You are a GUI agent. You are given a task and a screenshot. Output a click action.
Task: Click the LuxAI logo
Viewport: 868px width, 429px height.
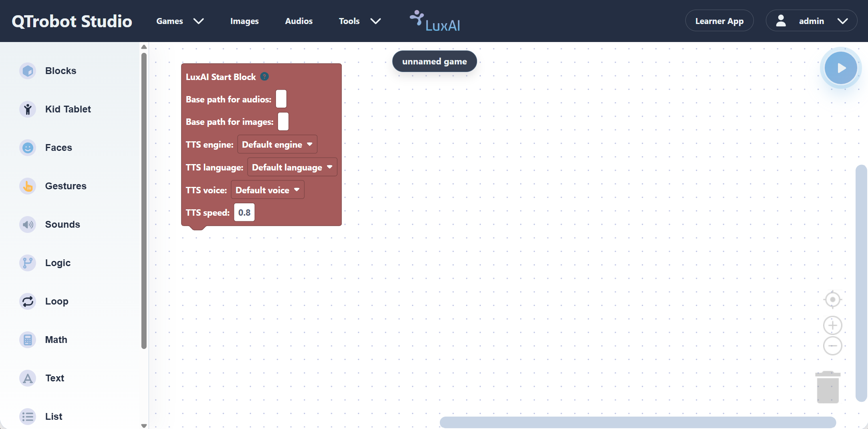point(435,22)
